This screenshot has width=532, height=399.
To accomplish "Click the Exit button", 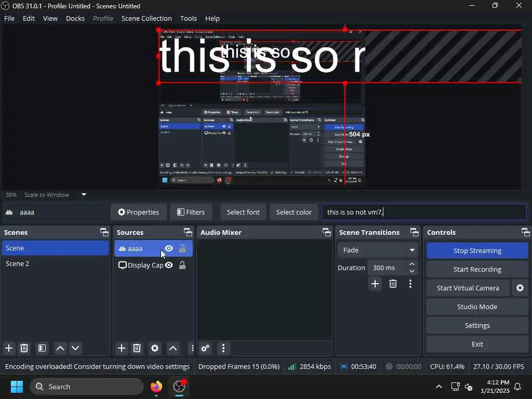I will pos(477,344).
